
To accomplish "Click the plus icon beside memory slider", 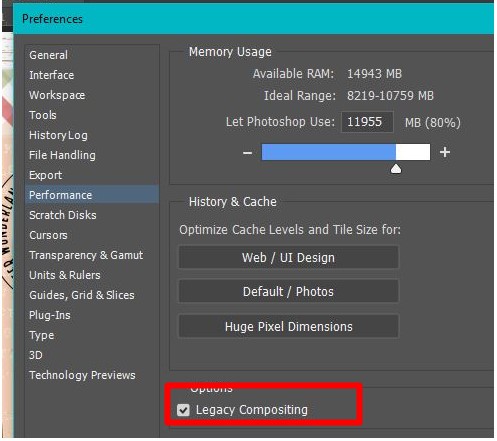I will (445, 152).
